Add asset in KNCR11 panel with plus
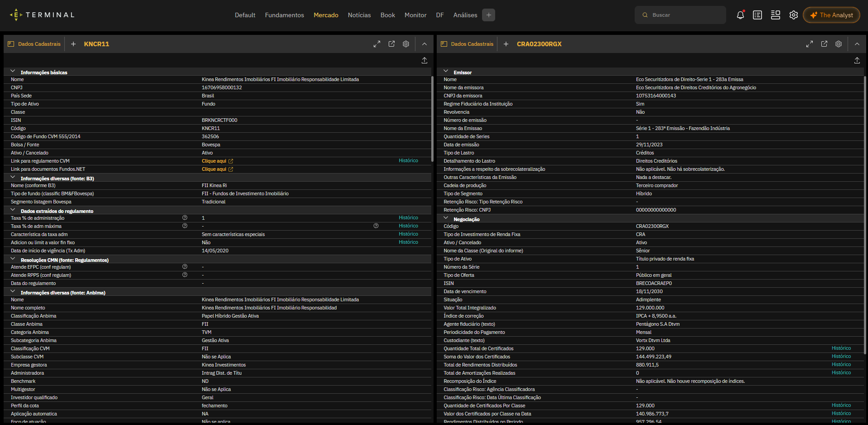 [x=73, y=44]
